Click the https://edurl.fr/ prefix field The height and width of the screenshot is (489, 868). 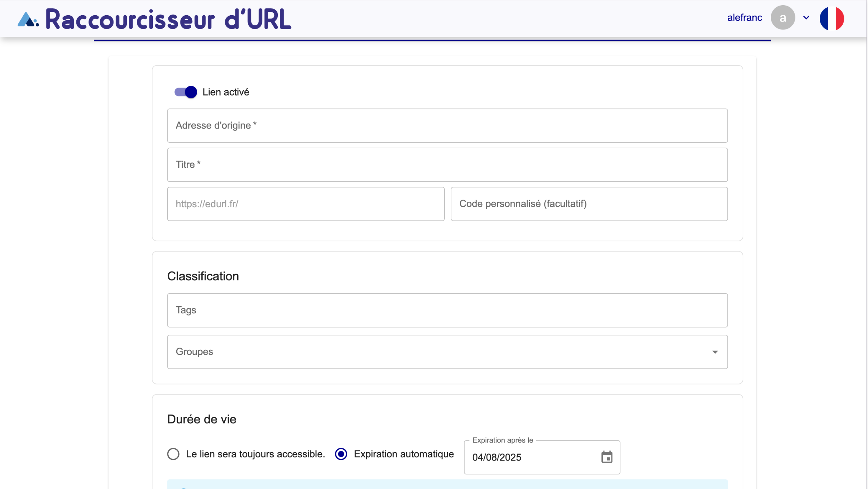[306, 204]
